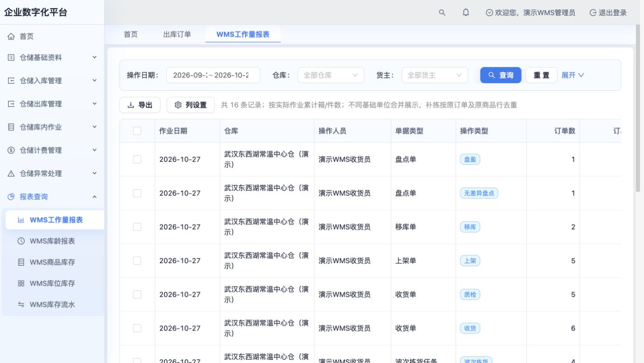Select the WMS工作量报表 tab
The height and width of the screenshot is (363, 644).
243,34
